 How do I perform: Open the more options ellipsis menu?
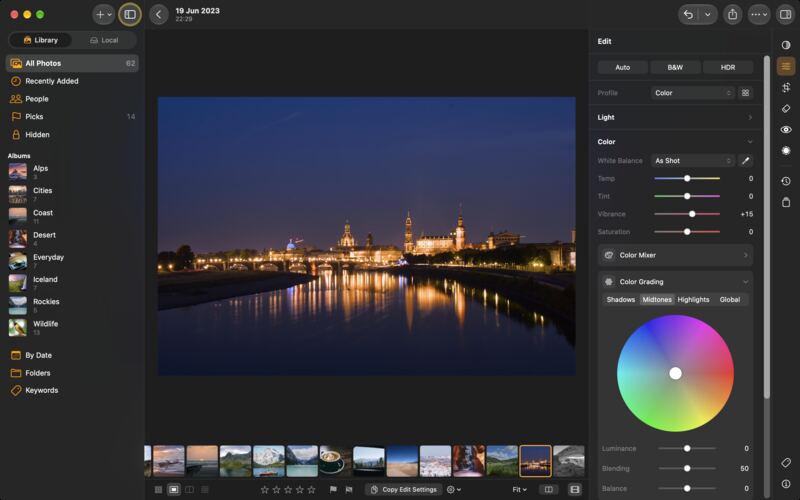click(758, 14)
